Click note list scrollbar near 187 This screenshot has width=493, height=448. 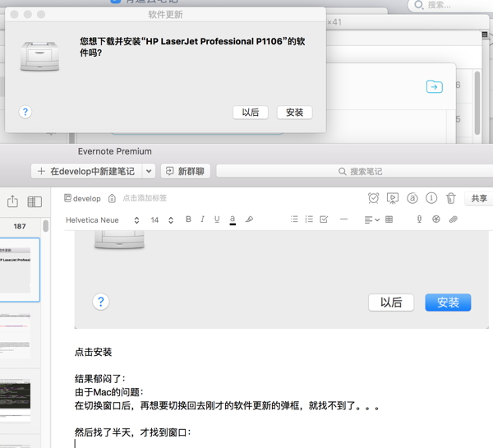[45, 226]
